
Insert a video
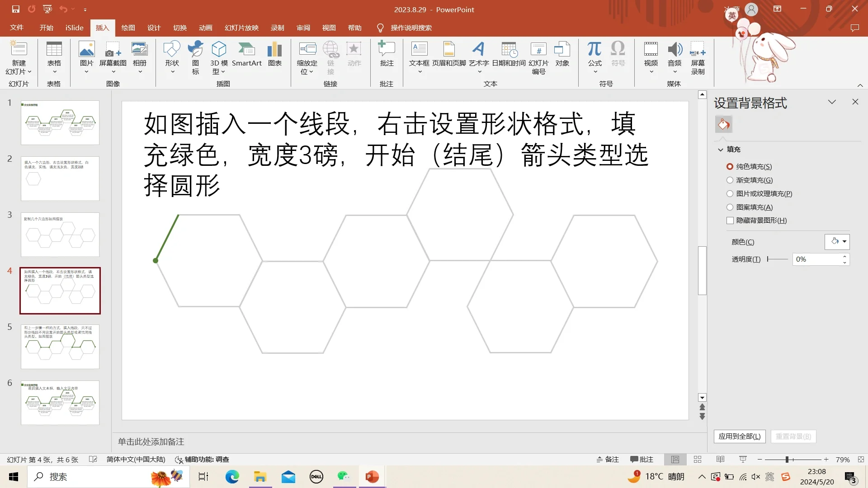pos(651,56)
